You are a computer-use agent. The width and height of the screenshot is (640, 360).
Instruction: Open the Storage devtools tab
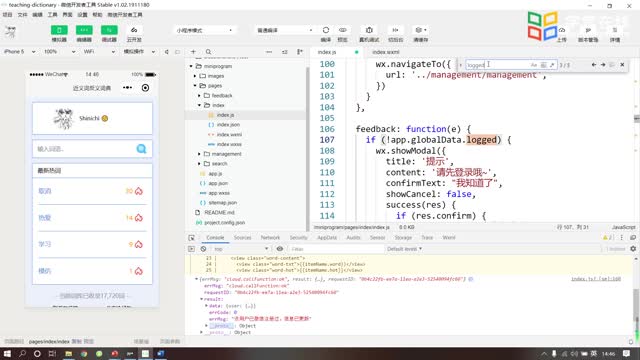coord(403,238)
